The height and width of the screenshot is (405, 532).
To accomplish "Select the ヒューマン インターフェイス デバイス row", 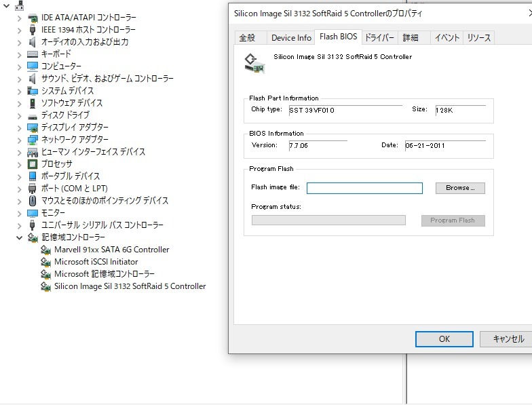I will pyautogui.click(x=94, y=152).
